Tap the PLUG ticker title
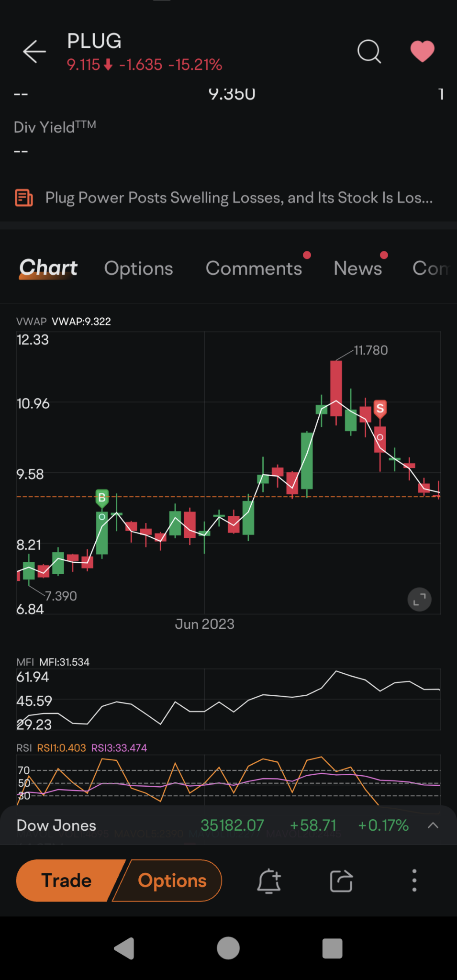This screenshot has height=980, width=457. tap(94, 41)
